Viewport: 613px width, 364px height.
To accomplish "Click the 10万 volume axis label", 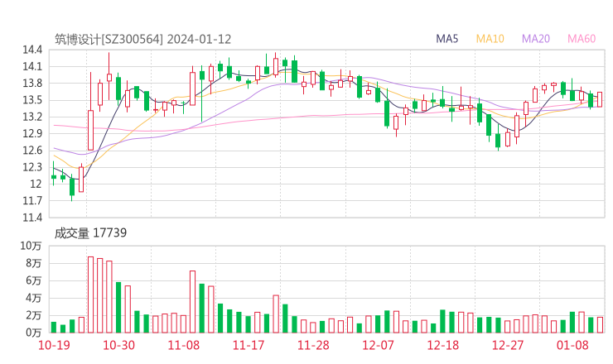I will [31, 246].
